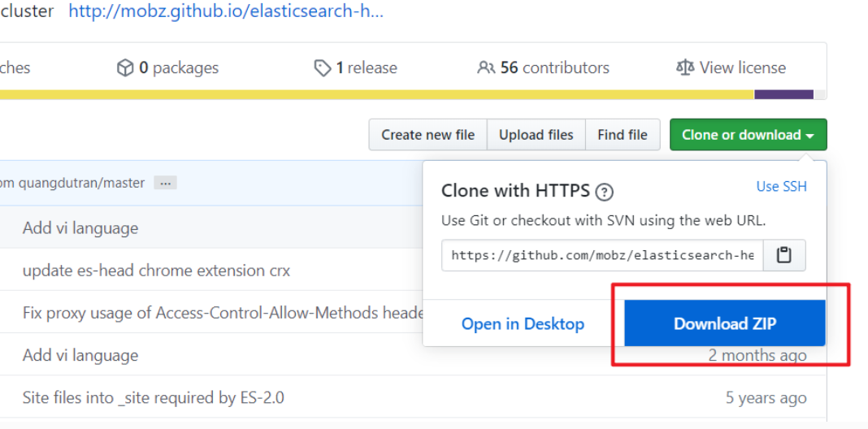Copy clone URL with clipboard icon
The image size is (868, 429).
point(783,255)
